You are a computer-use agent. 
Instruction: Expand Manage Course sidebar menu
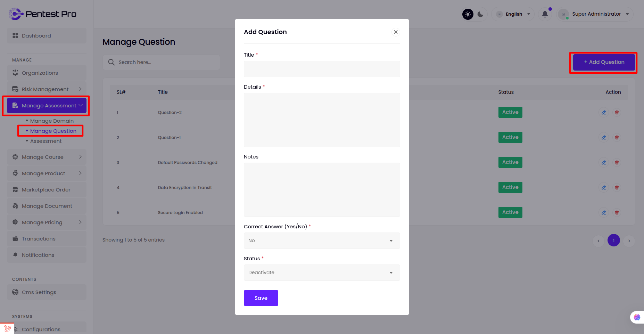tap(47, 157)
